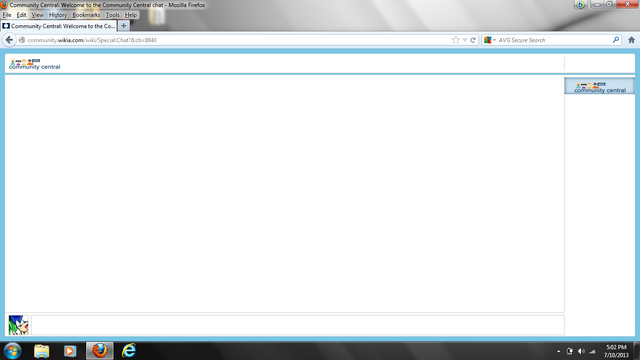
Task: Click the Community Central logo in chat header
Action: 34,64
